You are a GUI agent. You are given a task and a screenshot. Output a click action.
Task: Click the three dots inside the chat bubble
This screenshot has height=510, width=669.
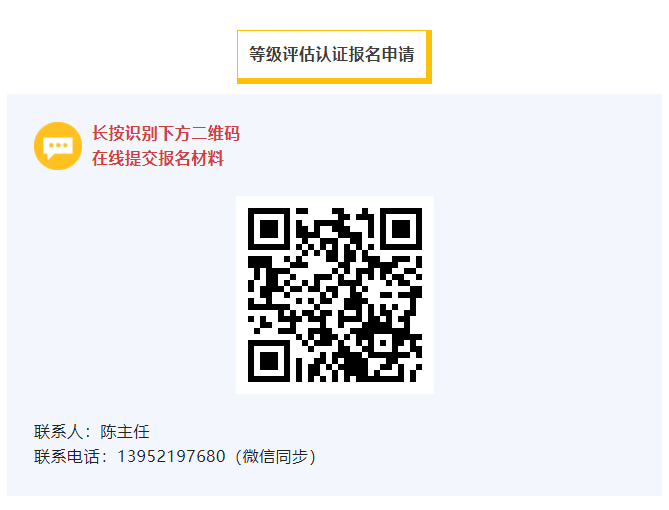58,146
